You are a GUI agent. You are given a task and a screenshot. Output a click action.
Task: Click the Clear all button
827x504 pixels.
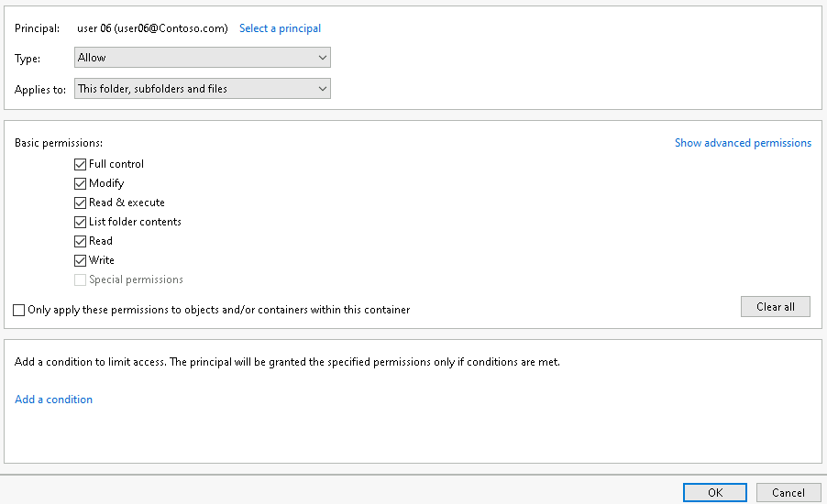pyautogui.click(x=776, y=307)
